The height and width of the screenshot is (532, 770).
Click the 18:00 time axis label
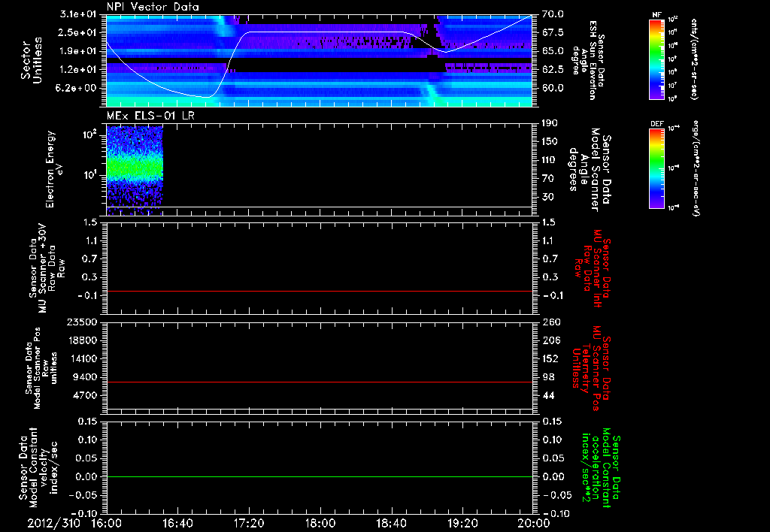coord(320,523)
